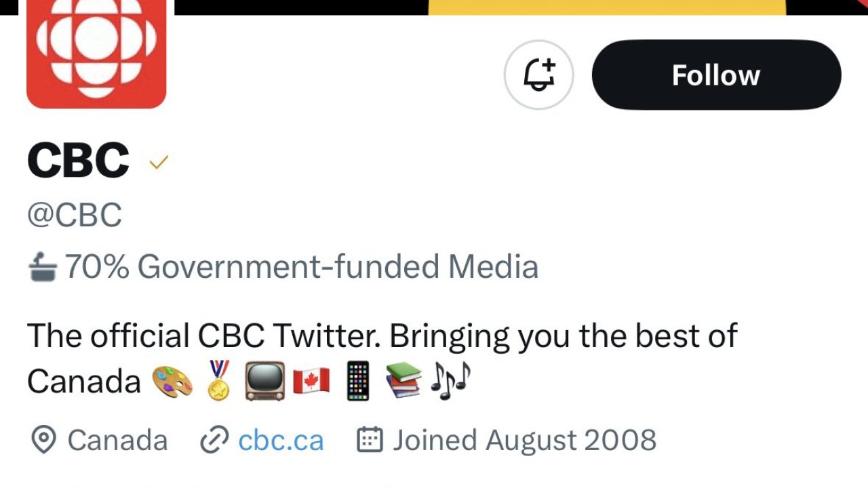Select the @CBC handle text

point(74,215)
